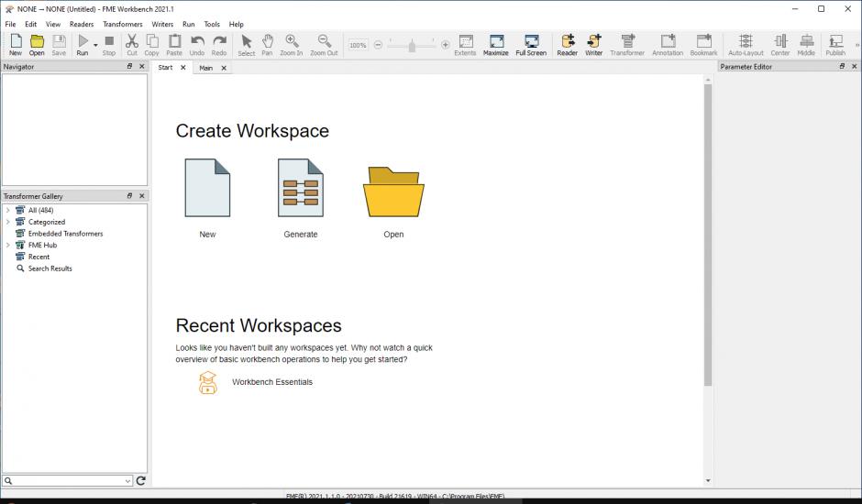Image resolution: width=862 pixels, height=504 pixels.
Task: Open the Edit menu
Action: (x=31, y=24)
